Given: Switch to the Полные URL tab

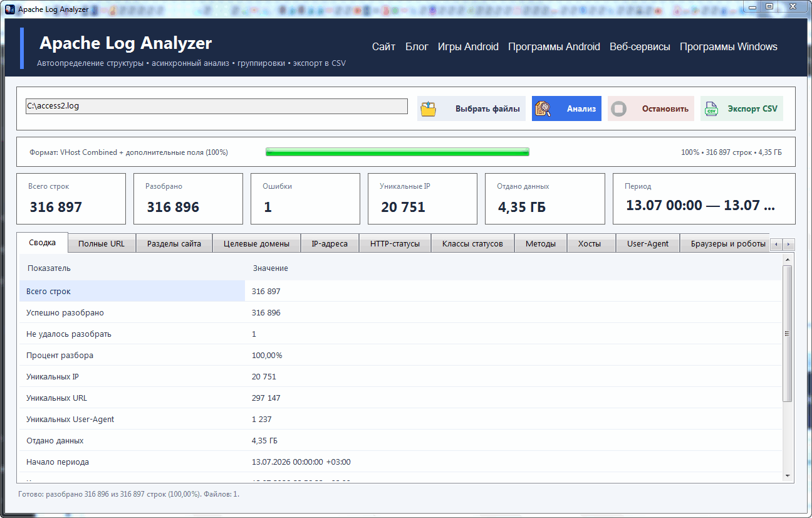Looking at the screenshot, I should pos(101,243).
